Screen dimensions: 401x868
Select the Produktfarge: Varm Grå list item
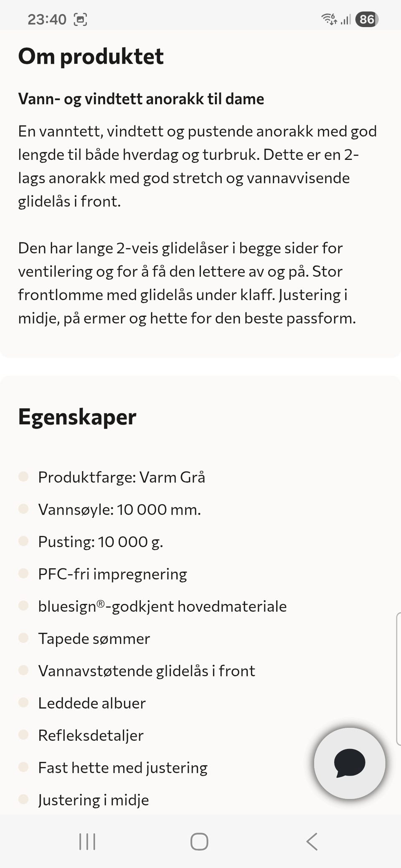tap(122, 477)
